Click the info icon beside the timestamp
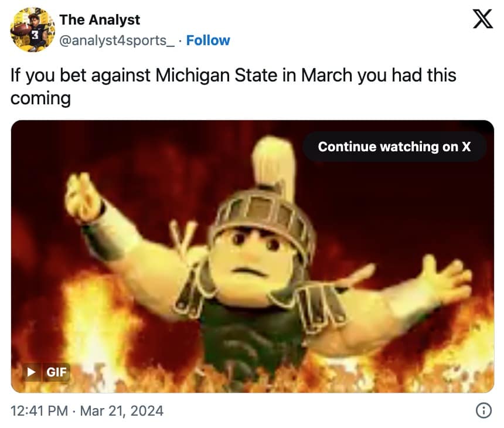Image resolution: width=504 pixels, height=428 pixels. click(483, 411)
